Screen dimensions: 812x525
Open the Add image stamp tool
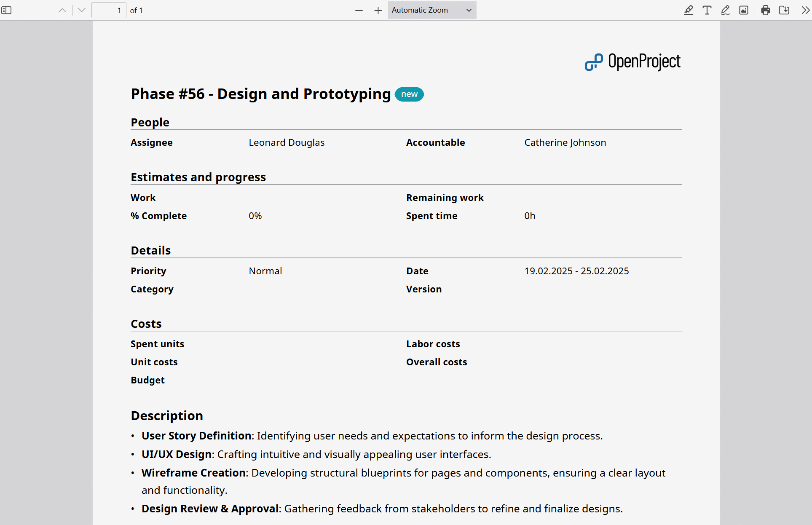pyautogui.click(x=743, y=10)
